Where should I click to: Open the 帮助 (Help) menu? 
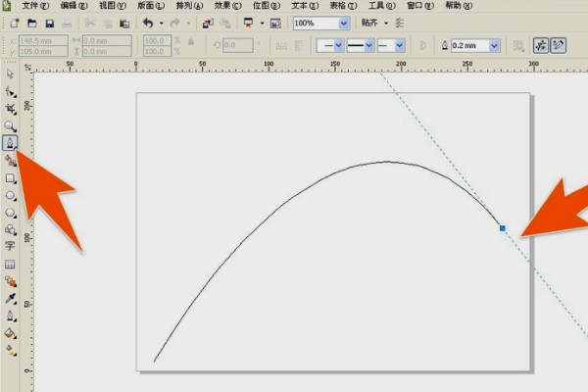pos(458,6)
